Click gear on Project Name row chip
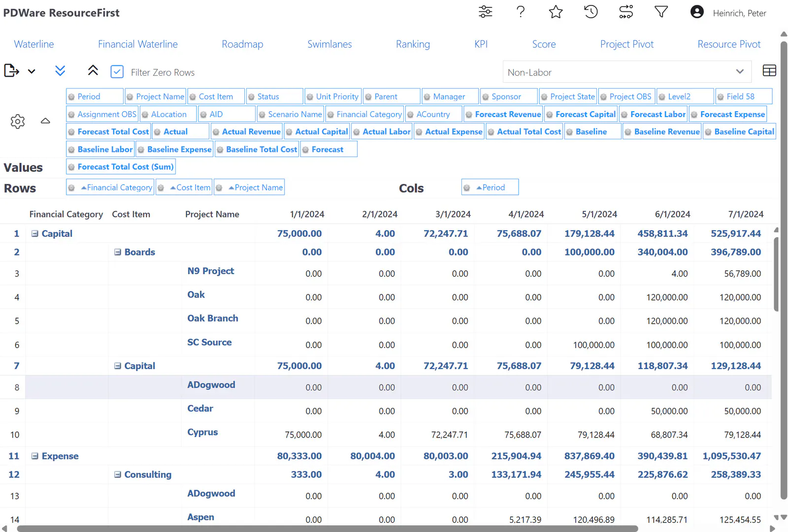 tap(219, 188)
